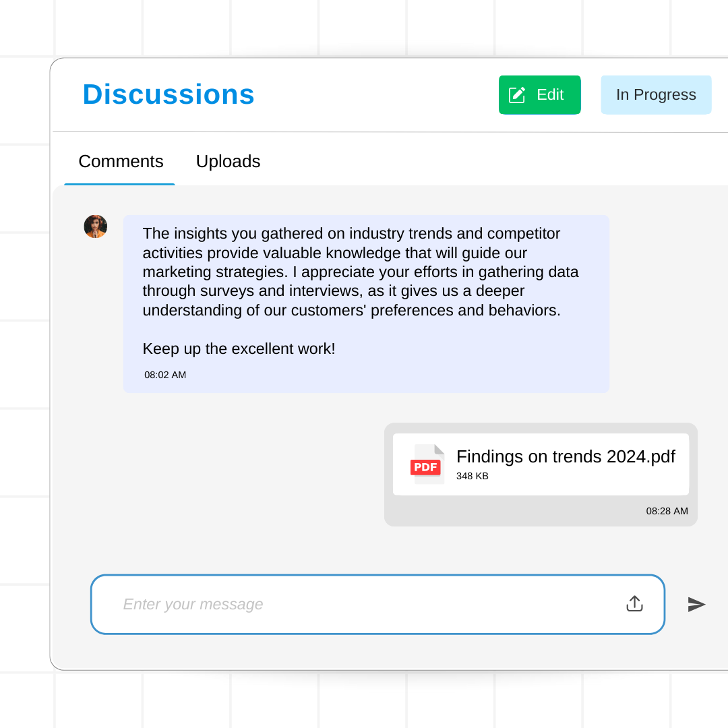728x728 pixels.
Task: Click the red PDF file icon
Action: 427,464
